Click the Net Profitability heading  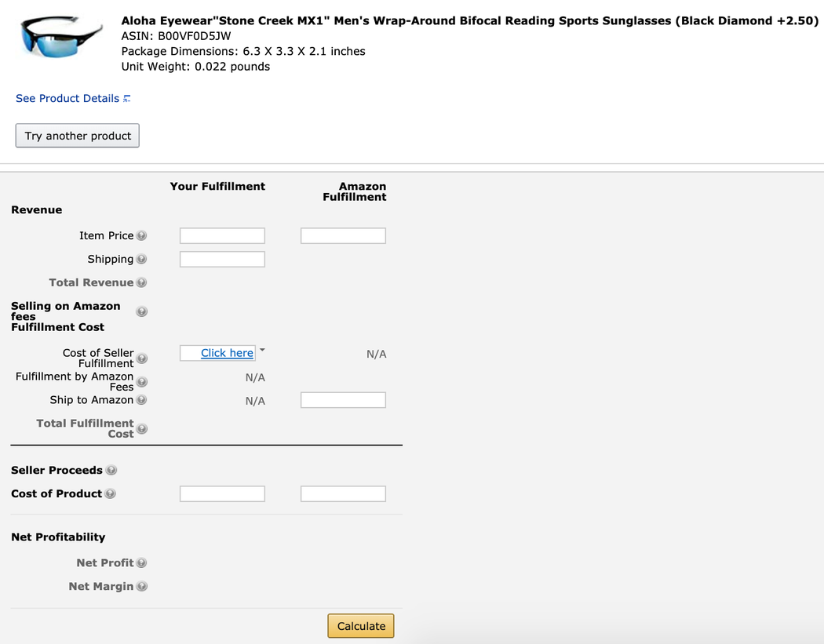point(58,537)
